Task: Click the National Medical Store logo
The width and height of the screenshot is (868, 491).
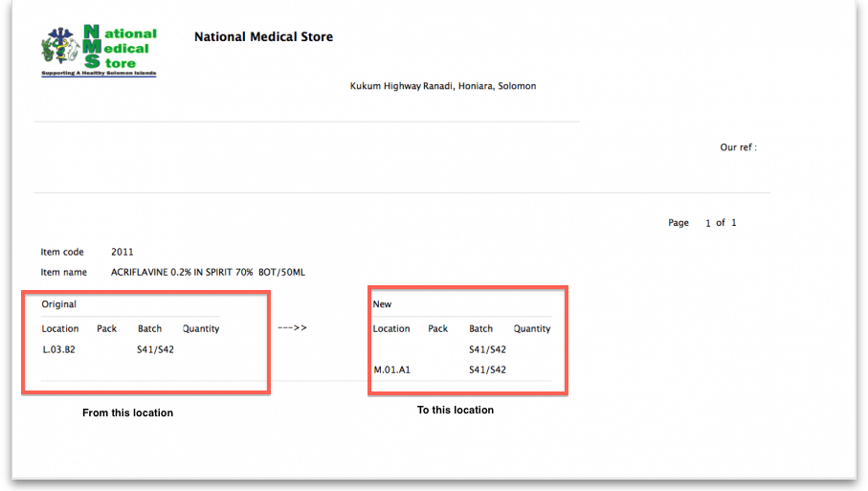Action: (99, 51)
